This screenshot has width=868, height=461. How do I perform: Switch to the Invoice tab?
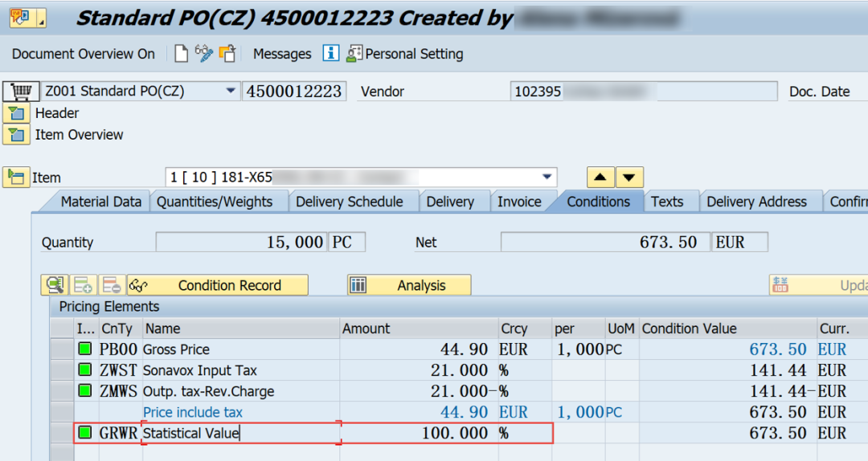click(x=519, y=202)
